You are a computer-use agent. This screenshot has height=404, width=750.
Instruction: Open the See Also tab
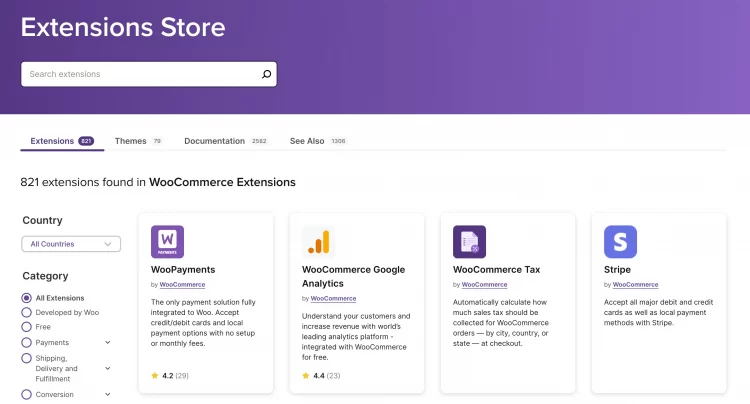coord(318,141)
